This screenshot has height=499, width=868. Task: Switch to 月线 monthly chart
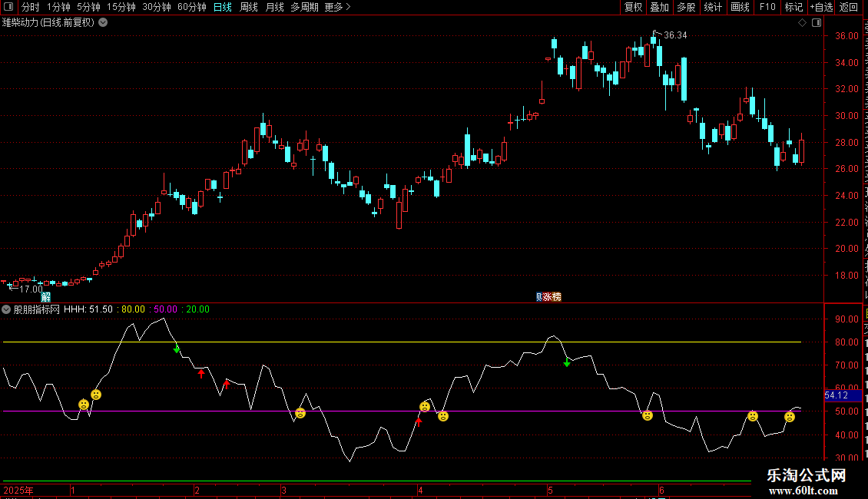pyautogui.click(x=274, y=7)
